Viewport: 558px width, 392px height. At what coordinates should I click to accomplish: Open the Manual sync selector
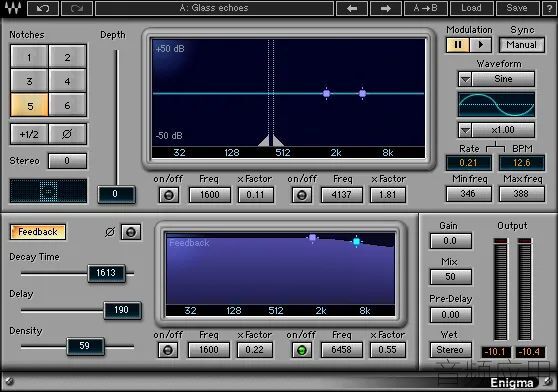tap(522, 45)
